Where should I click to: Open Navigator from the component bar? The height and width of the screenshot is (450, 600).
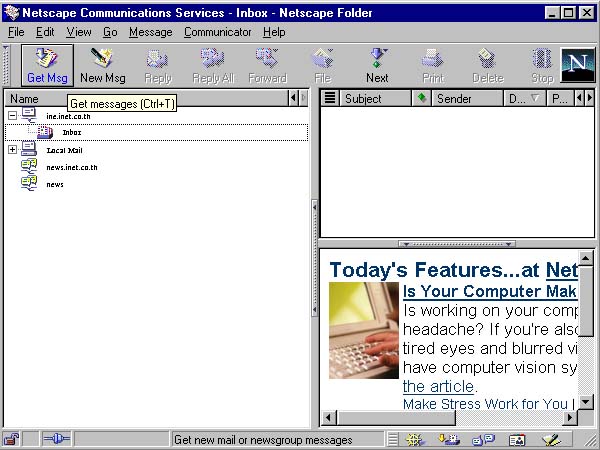[415, 439]
